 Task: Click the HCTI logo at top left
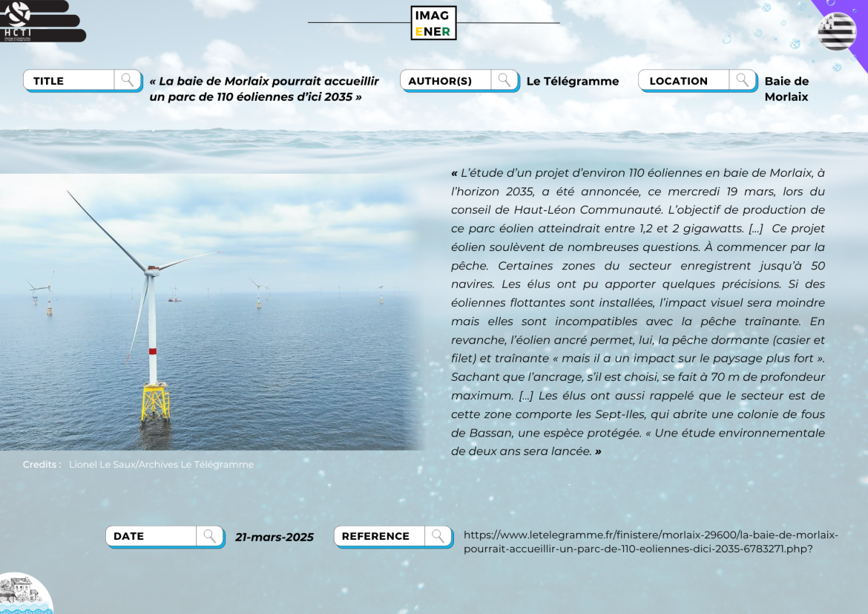pyautogui.click(x=42, y=21)
